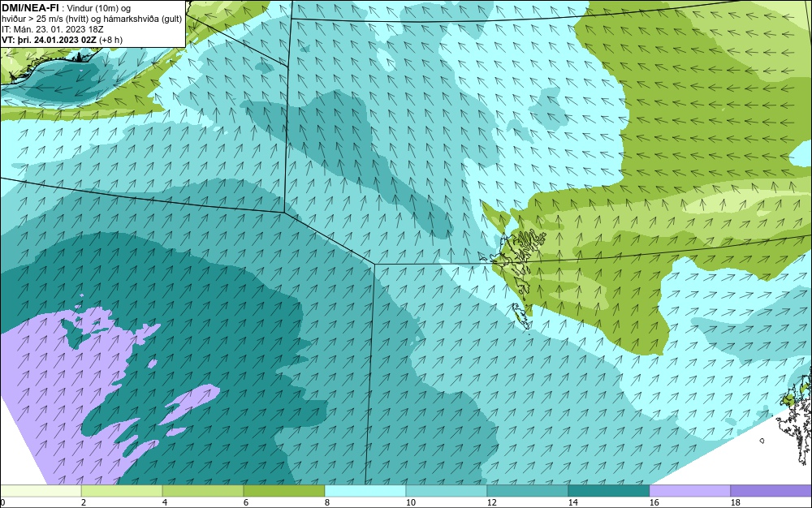Image resolution: width=812 pixels, height=508 pixels.
Task: Click the 2–4 m/s light green legend swatch
Action: pyautogui.click(x=122, y=490)
